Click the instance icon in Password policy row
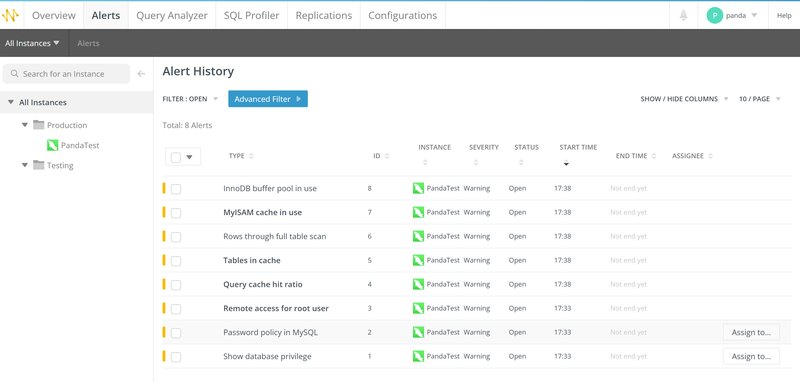Viewport: 800px width, 382px height. pyautogui.click(x=418, y=332)
